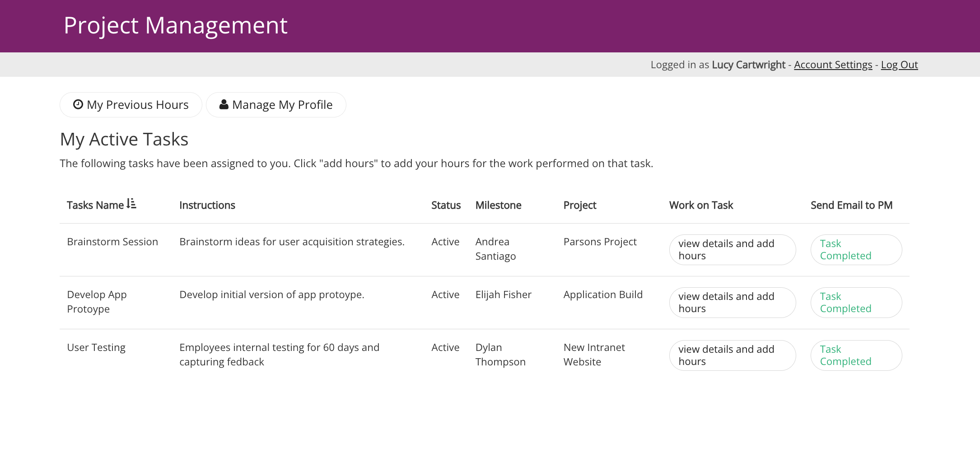
Task: Mark Brainstorm Session as Task Completed
Action: [856, 250]
